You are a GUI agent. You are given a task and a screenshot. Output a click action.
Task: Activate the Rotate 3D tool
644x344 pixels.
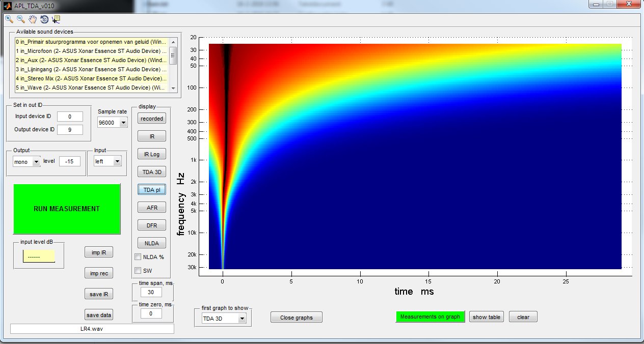(44, 19)
